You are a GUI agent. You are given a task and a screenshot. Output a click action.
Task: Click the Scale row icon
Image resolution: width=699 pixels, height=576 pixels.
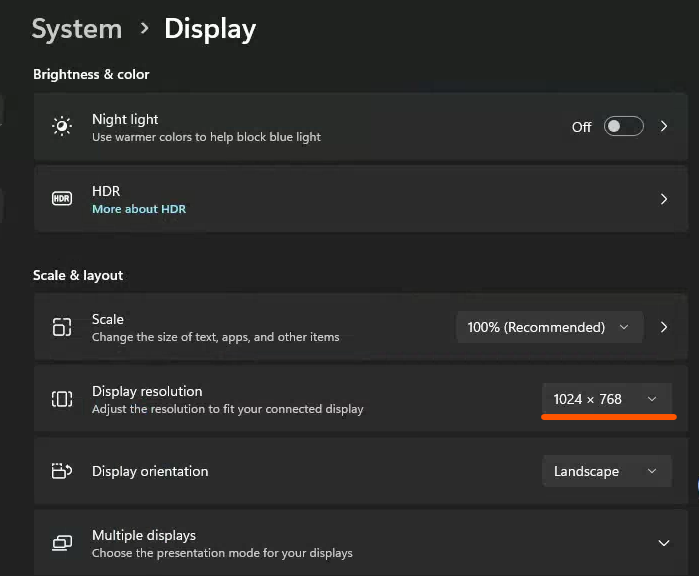pyautogui.click(x=62, y=327)
